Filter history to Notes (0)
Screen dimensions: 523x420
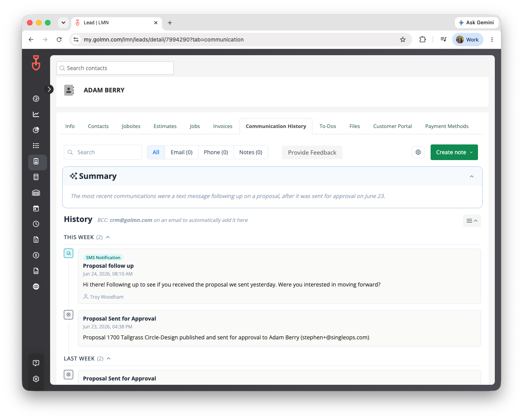(x=251, y=152)
